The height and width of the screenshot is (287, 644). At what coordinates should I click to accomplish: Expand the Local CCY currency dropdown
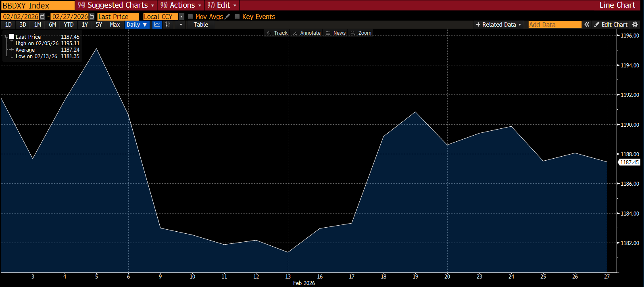tap(181, 17)
